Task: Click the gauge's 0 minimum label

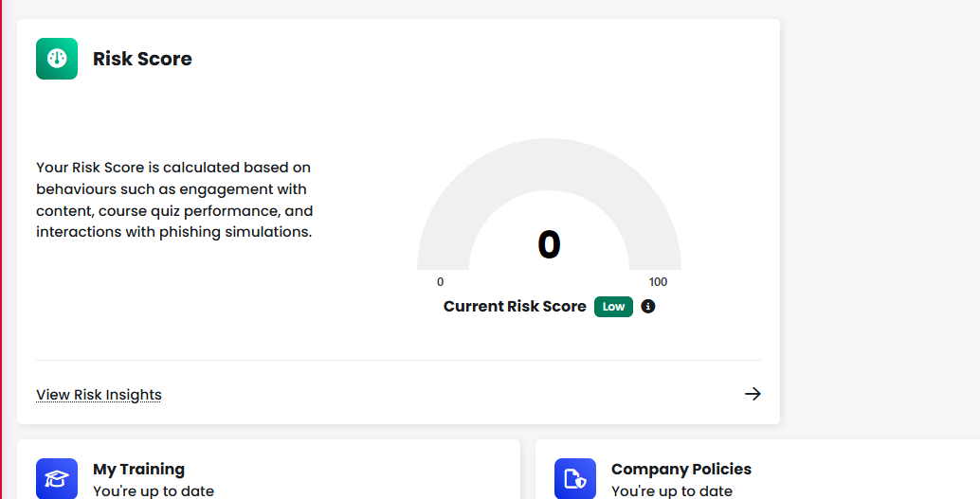Action: click(440, 281)
